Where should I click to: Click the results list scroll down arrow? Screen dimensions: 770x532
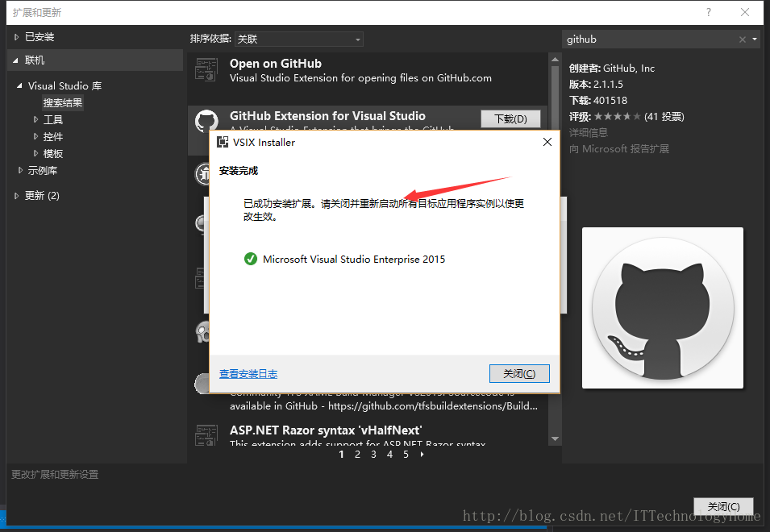coord(555,438)
